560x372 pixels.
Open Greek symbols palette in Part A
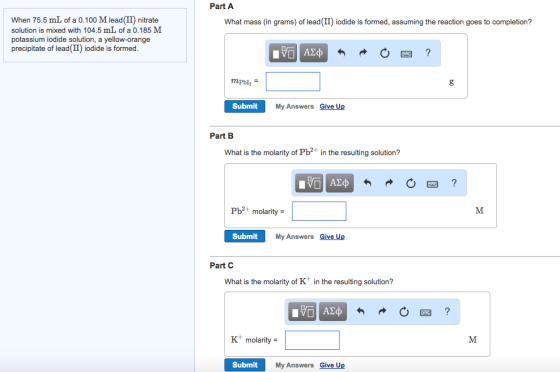point(313,53)
